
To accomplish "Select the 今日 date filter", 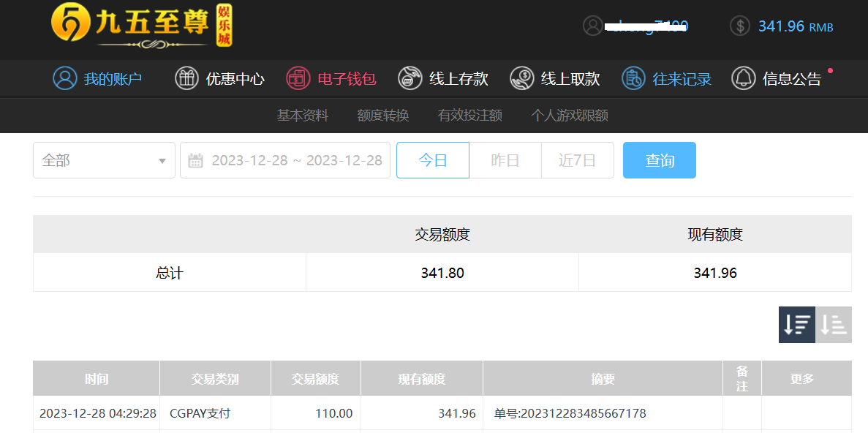I will click(433, 161).
